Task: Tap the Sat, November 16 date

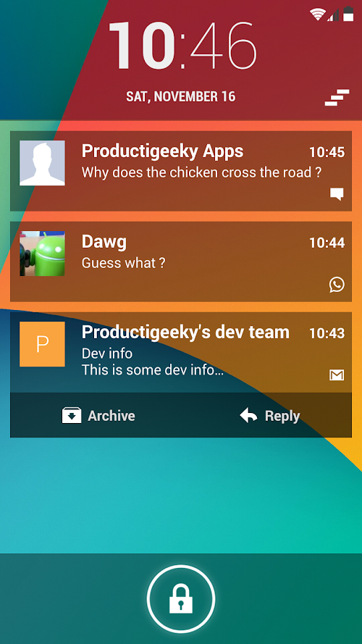Action: pos(180,96)
